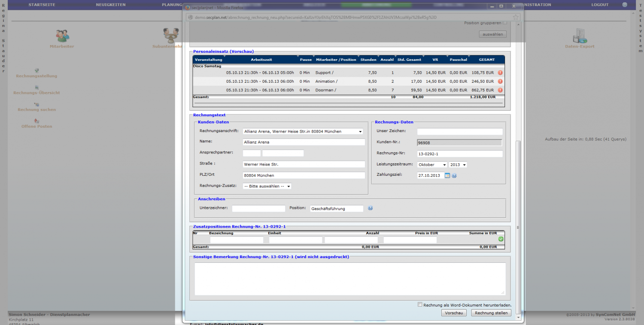Image resolution: width=644 pixels, height=325 pixels.
Task: Click the Unterzeichner input field
Action: pyautogui.click(x=258, y=208)
